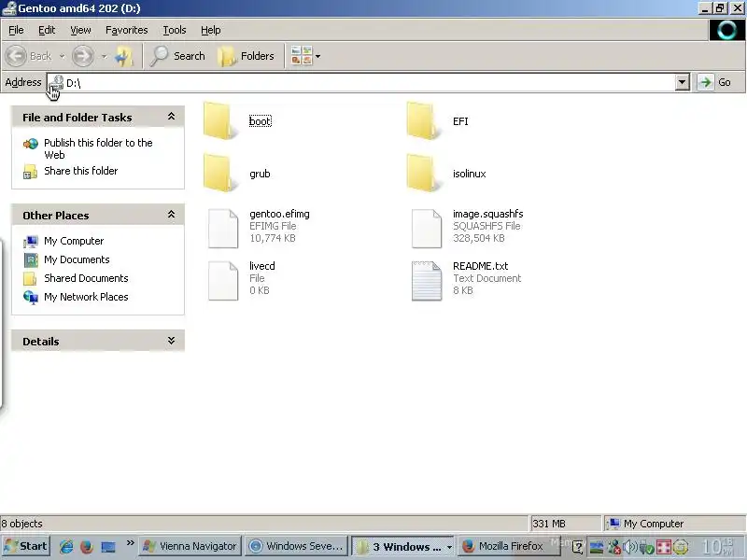Click the Start button
The height and width of the screenshot is (560, 747).
(x=26, y=546)
